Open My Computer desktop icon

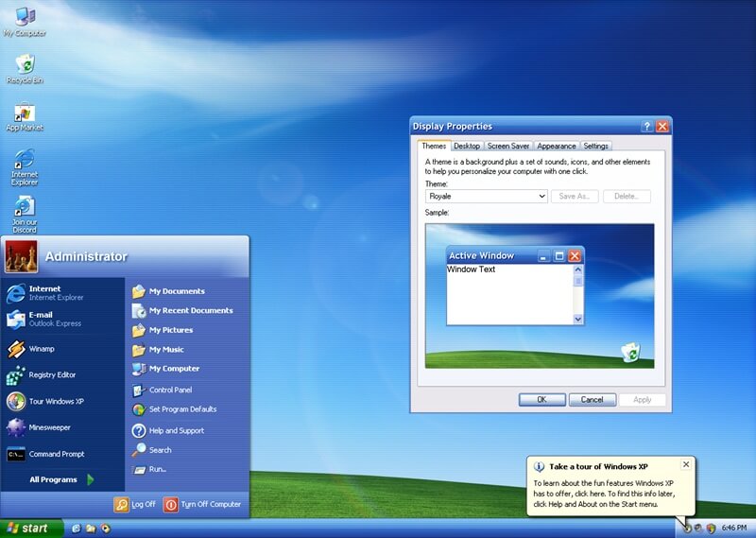tap(25, 22)
